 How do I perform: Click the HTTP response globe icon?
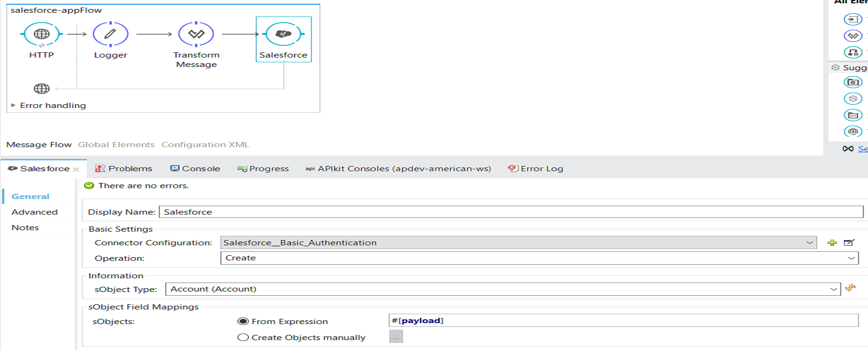pos(41,88)
